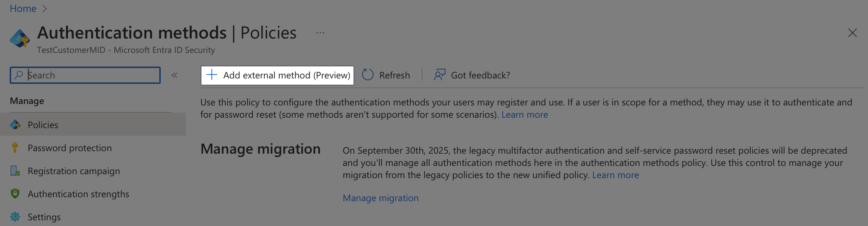868x226 pixels.
Task: Go to Authentication strengths page
Action: pos(78,194)
